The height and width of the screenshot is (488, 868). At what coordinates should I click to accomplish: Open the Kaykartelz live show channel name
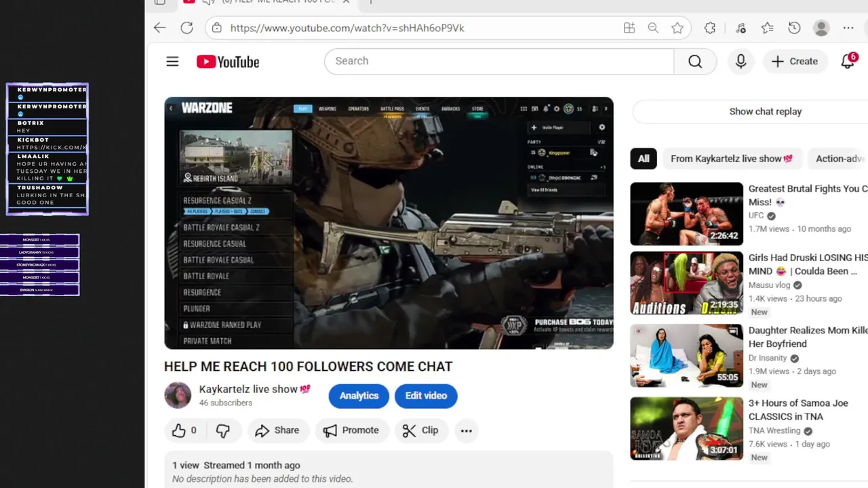(x=248, y=389)
